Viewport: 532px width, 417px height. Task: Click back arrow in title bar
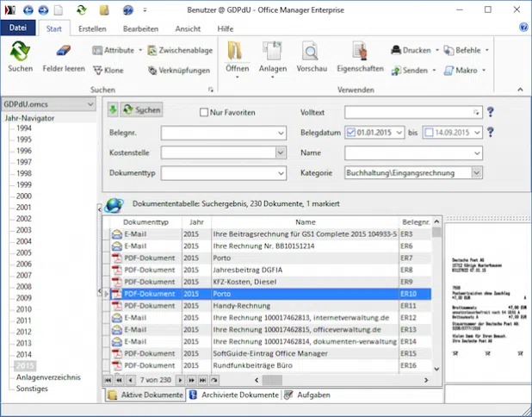point(28,10)
